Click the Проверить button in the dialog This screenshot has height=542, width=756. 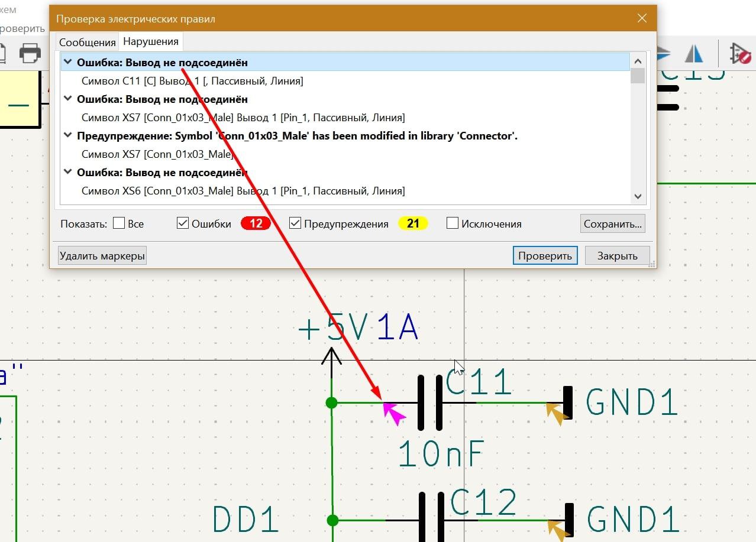click(x=545, y=255)
